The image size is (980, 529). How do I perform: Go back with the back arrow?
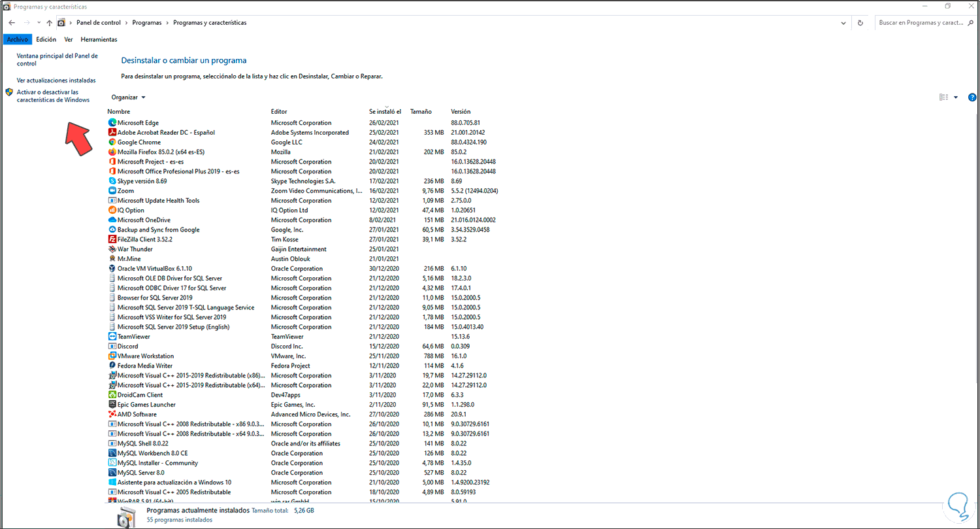tap(12, 23)
